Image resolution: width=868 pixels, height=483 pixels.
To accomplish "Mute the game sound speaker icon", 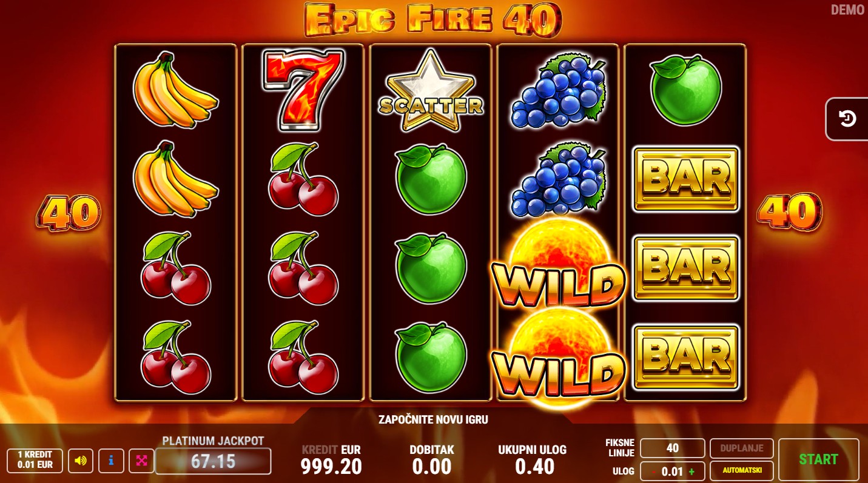I will [x=81, y=461].
